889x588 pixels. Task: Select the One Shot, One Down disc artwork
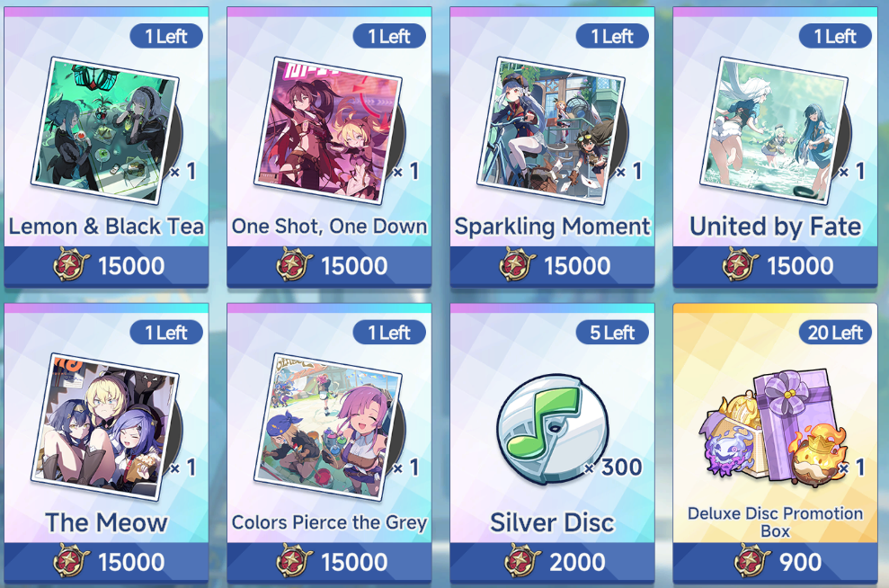click(x=328, y=130)
